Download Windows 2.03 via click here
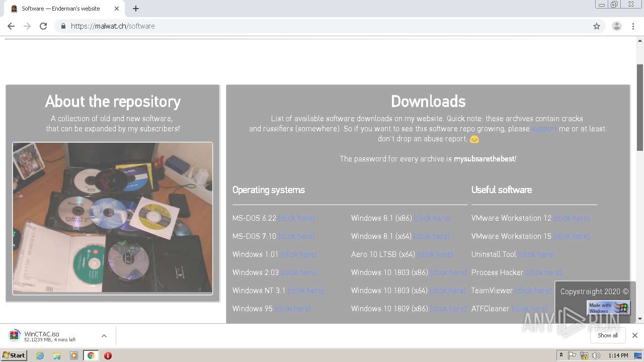Screen dimensions: 644x362 coord(299,273)
